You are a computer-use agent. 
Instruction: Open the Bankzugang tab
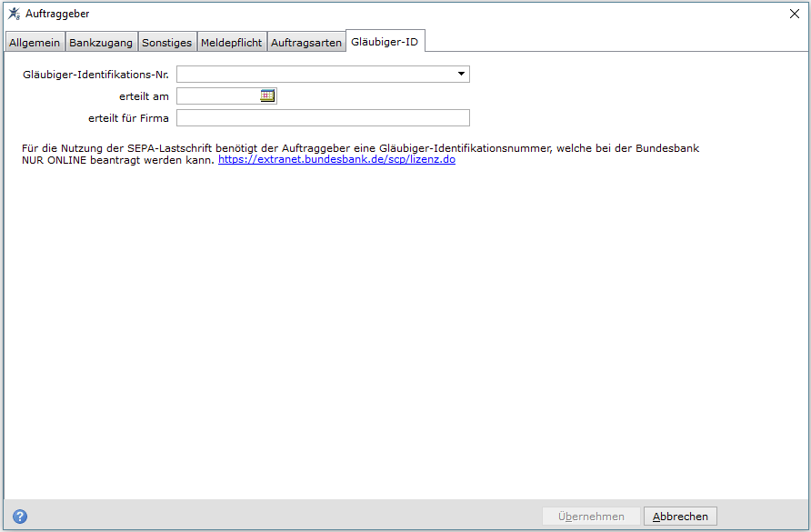pos(101,43)
